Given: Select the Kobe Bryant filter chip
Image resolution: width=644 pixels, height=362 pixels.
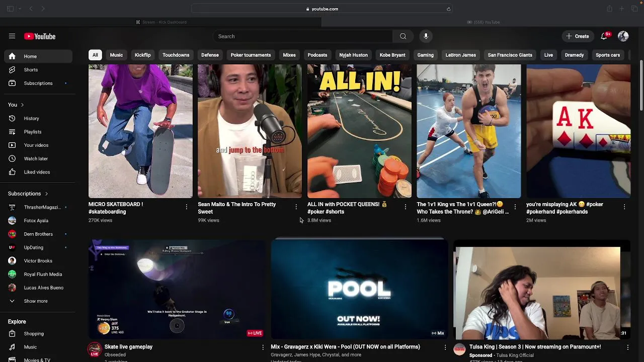Looking at the screenshot, I should 392,55.
